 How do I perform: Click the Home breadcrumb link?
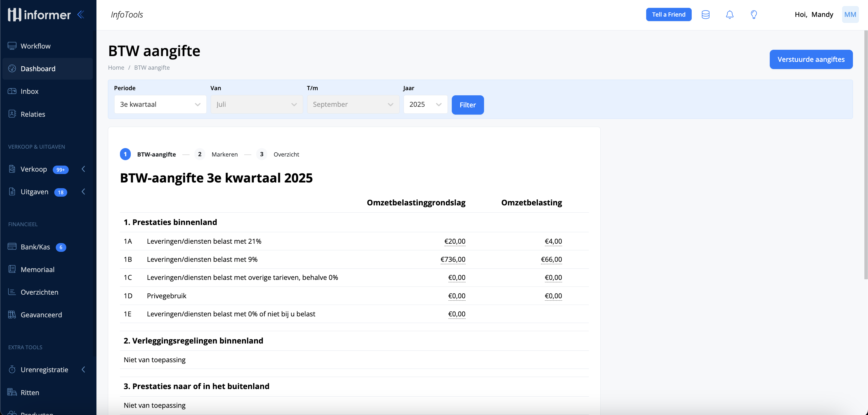(116, 68)
